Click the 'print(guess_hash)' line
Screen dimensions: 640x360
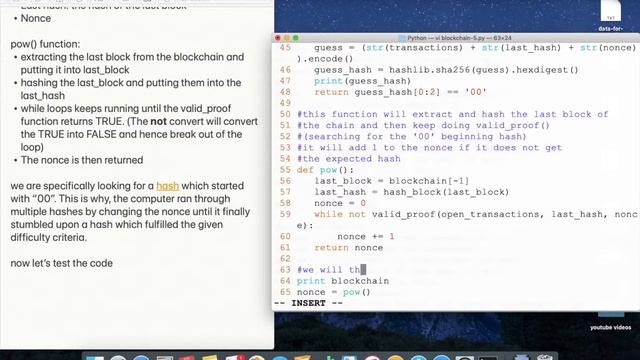[x=362, y=81]
